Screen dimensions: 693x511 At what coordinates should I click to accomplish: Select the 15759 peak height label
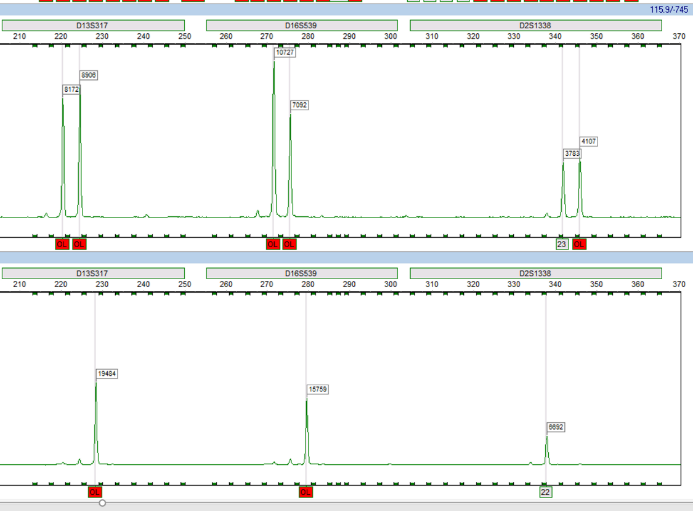[317, 389]
